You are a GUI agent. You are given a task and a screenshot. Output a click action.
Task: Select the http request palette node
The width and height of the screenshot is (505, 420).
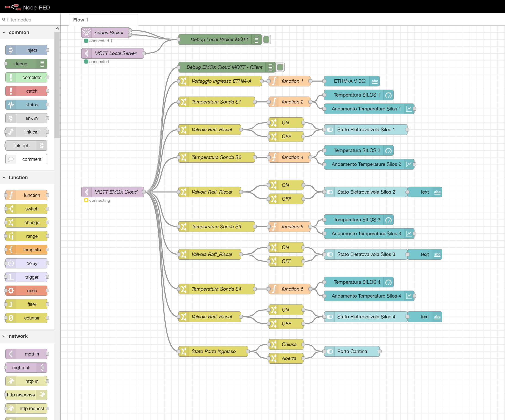click(x=26, y=408)
